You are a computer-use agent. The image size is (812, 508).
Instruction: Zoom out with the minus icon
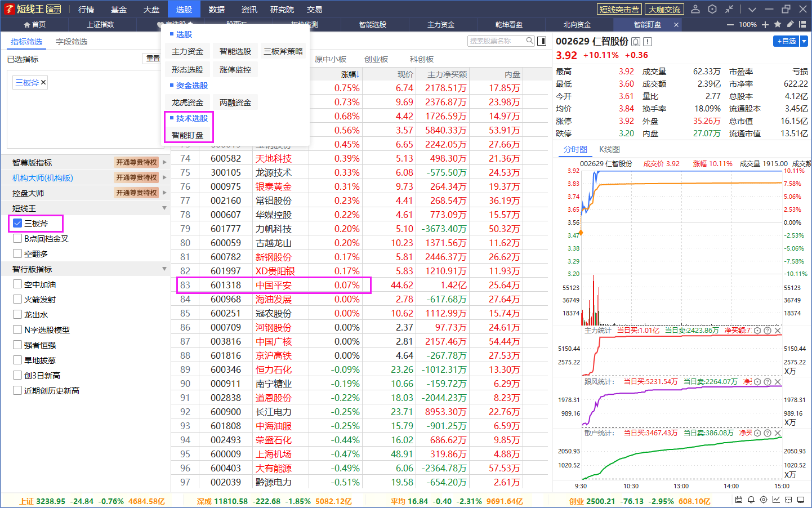[x=730, y=25]
